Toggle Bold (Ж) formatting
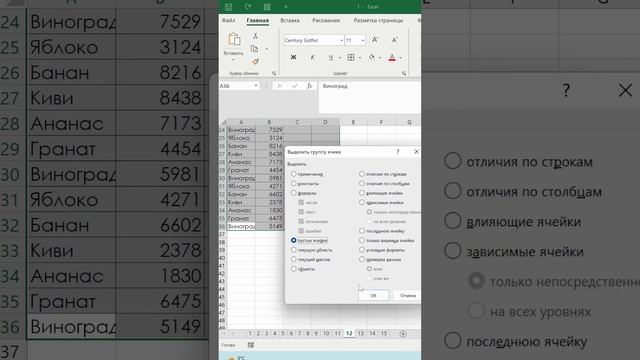The image size is (640, 360). point(293,57)
